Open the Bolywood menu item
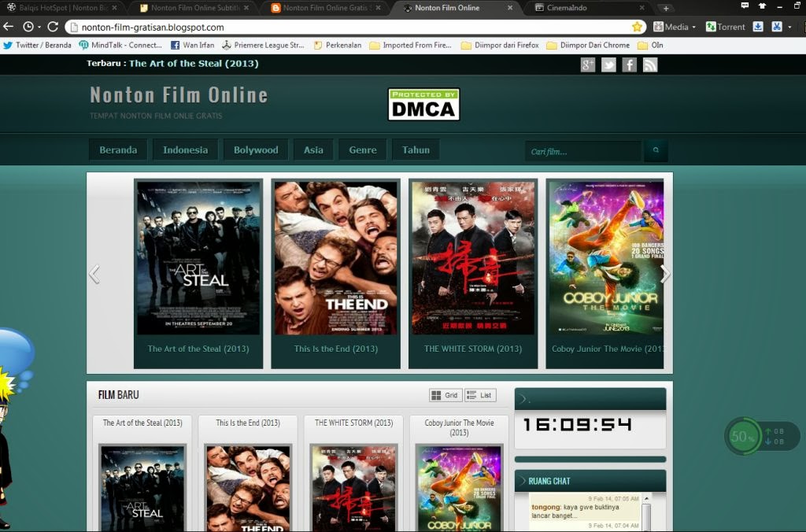 click(x=256, y=150)
